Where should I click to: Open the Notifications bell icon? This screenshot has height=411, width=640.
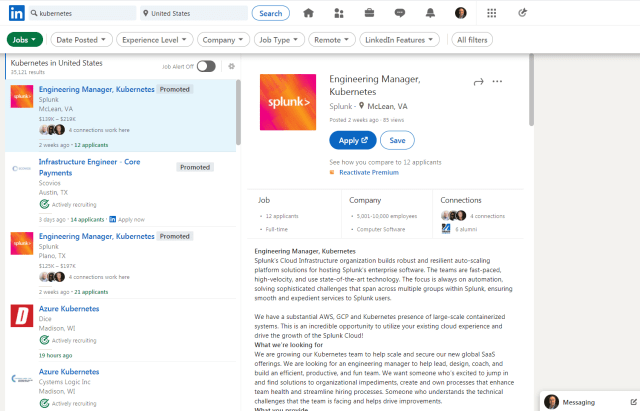tap(430, 13)
